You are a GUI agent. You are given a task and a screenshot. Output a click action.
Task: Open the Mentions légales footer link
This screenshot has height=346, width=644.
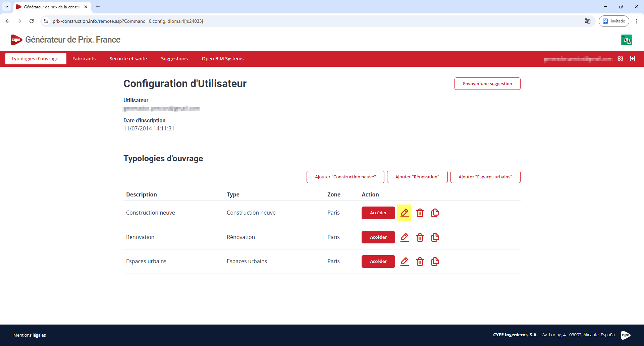point(30,335)
